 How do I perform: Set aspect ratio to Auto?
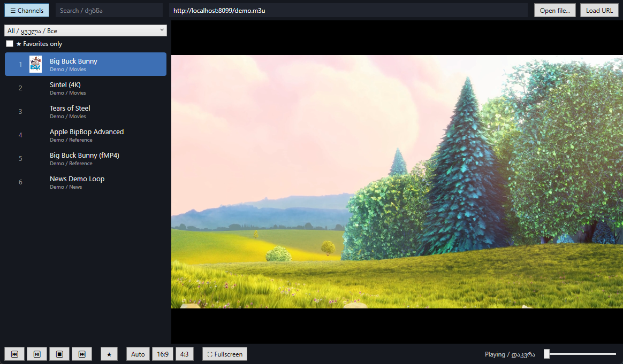tap(138, 354)
